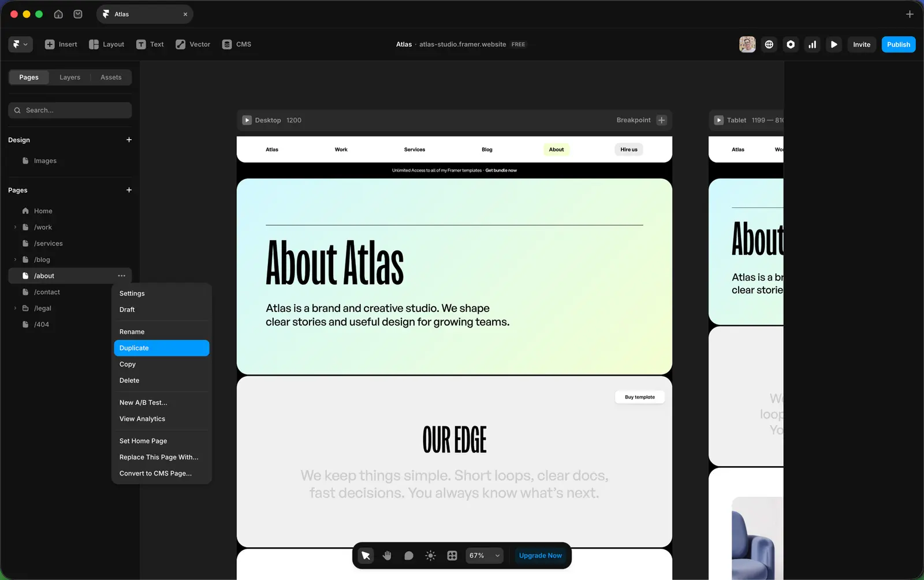Switch to the Layers tab

tap(70, 77)
